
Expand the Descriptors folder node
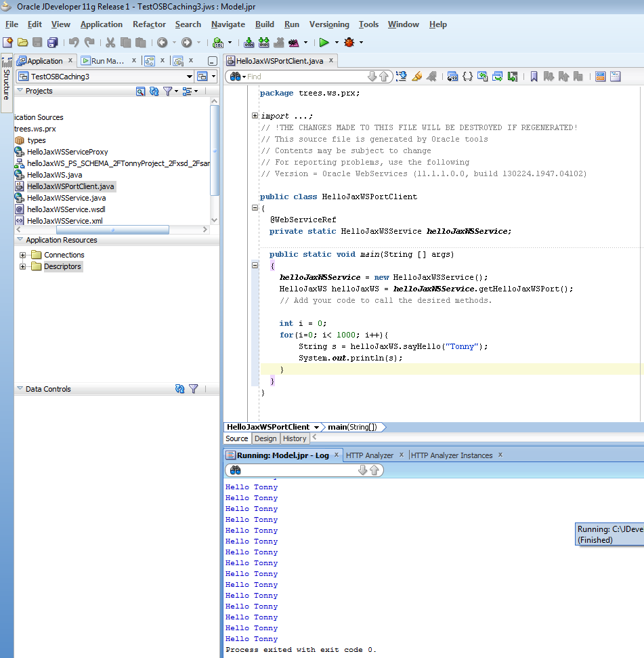(x=23, y=267)
